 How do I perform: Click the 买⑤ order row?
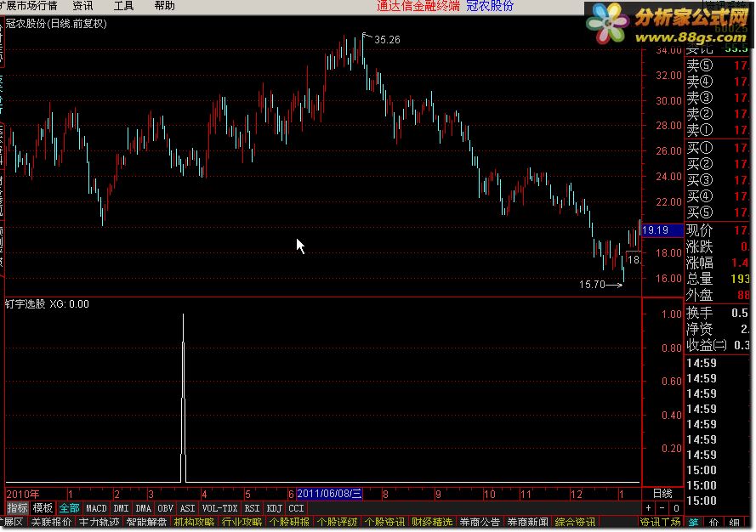tap(718, 212)
